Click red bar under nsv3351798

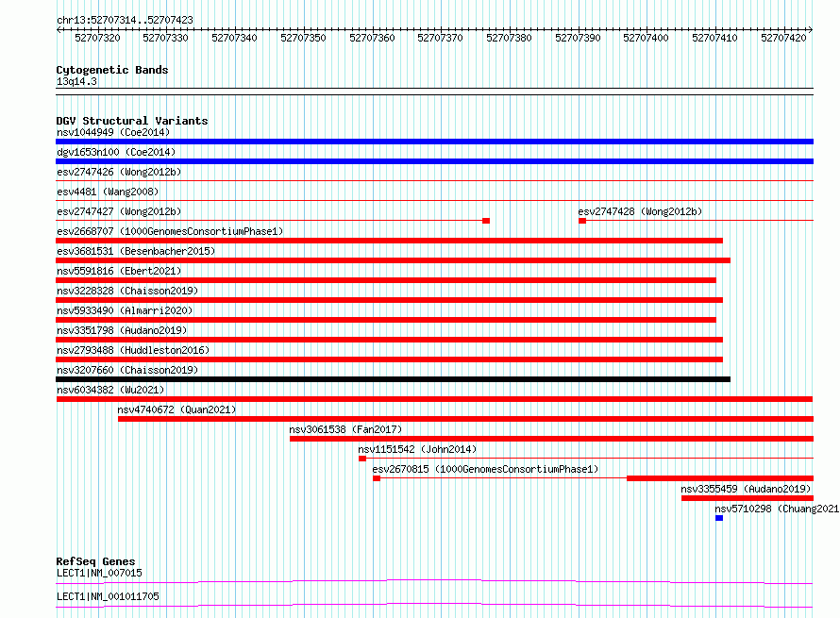pos(390,340)
